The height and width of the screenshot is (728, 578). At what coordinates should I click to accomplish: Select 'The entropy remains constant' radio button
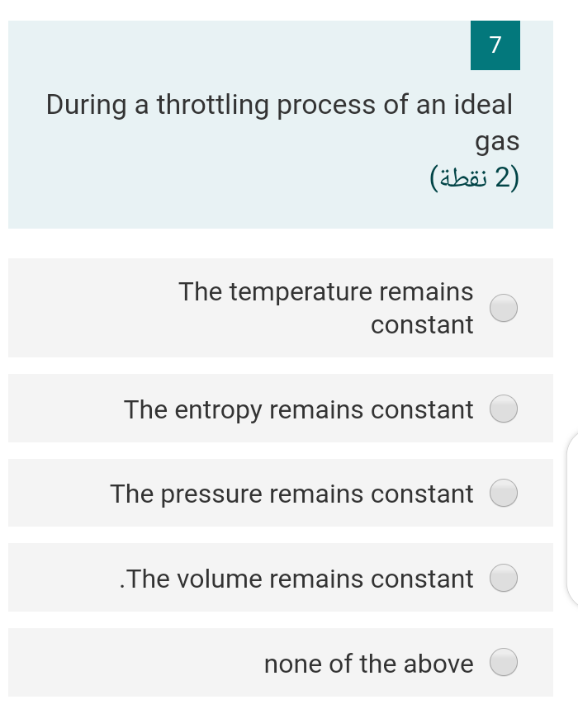pyautogui.click(x=504, y=408)
